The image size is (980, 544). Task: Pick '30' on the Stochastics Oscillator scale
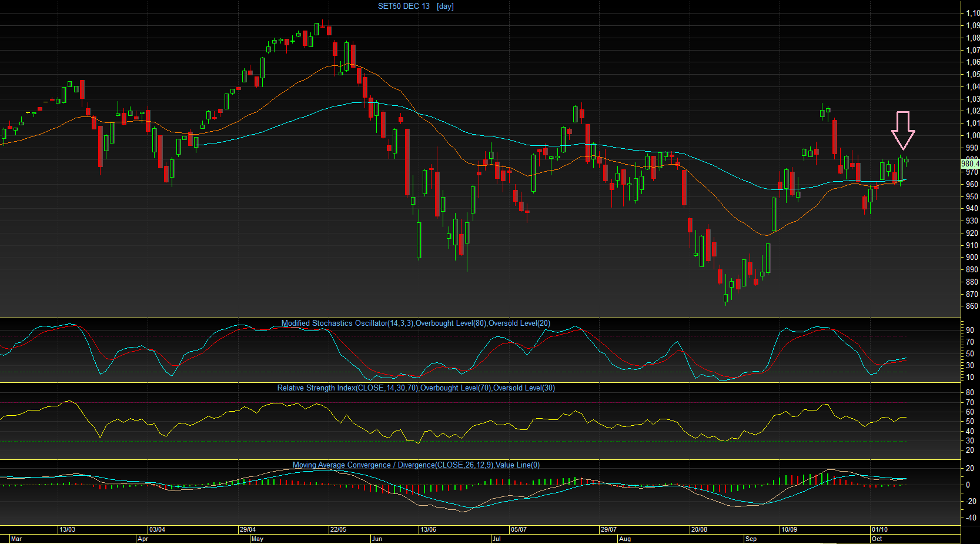click(970, 365)
